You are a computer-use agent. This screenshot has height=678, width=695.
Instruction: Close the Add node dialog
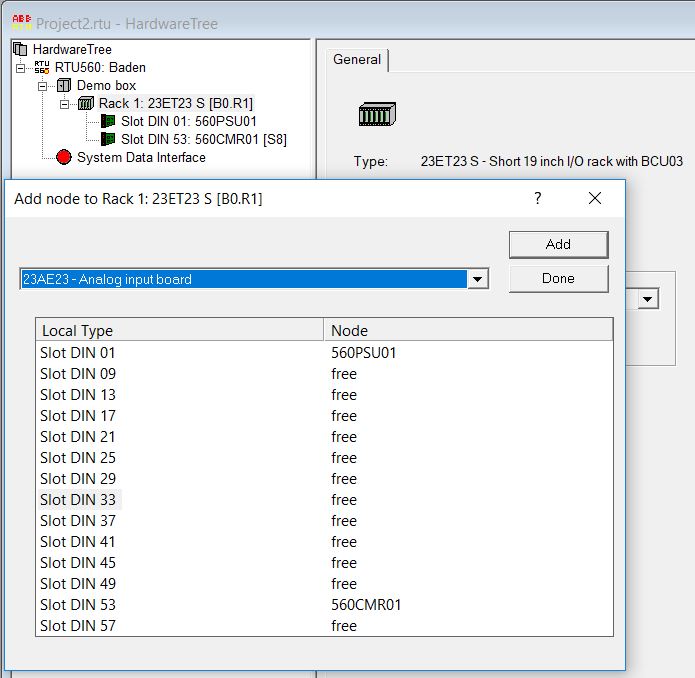pyautogui.click(x=595, y=198)
